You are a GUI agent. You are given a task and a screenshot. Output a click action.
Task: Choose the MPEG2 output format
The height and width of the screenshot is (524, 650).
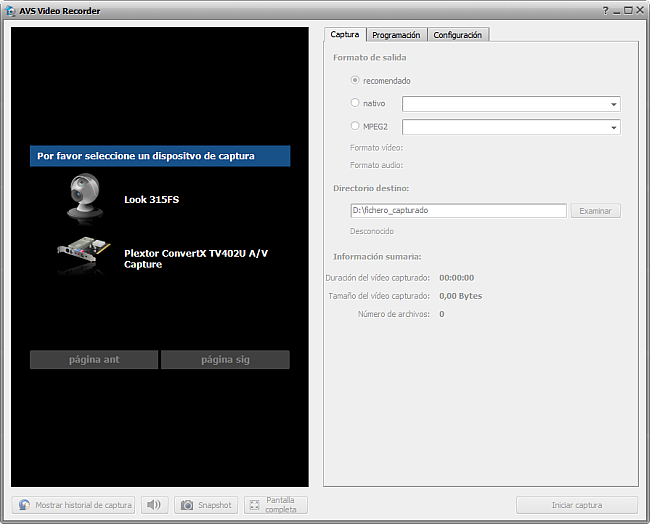355,126
